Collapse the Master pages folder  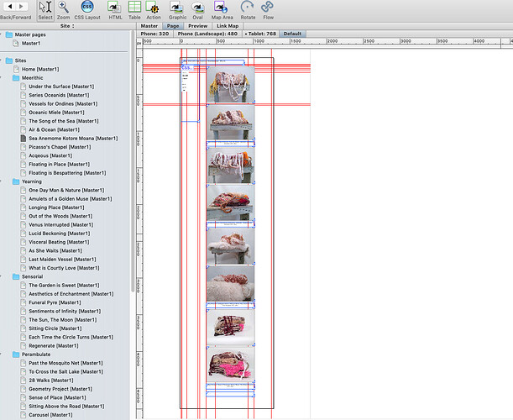click(x=1, y=34)
